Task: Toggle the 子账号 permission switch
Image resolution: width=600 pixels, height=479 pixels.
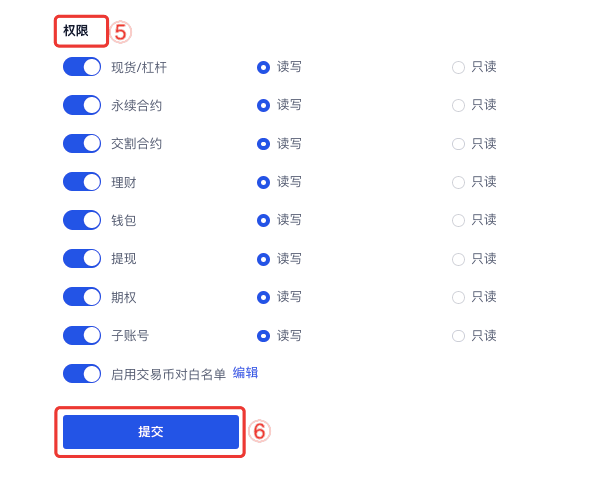Action: point(82,335)
